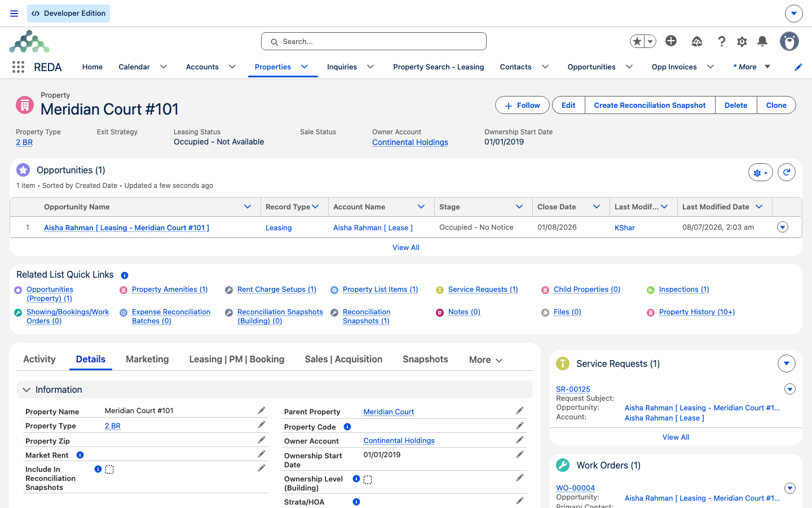Refresh the Opportunities related list
Viewport: 812px width, 508px height.
787,172
